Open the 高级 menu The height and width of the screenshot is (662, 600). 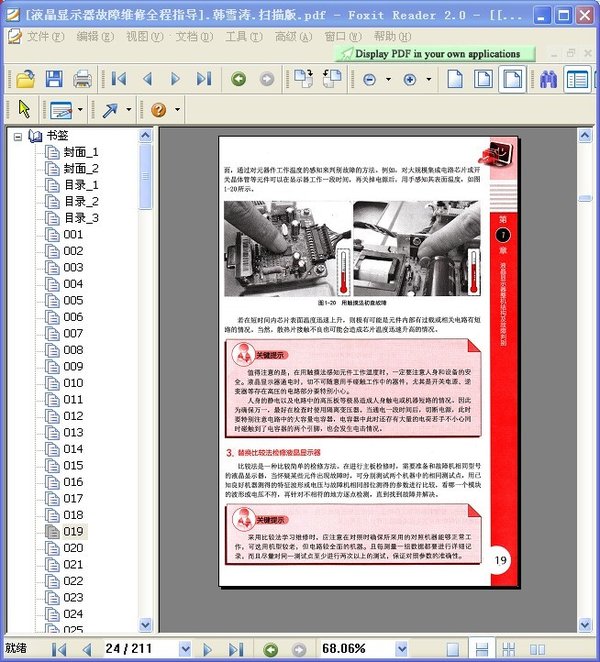[x=293, y=37]
